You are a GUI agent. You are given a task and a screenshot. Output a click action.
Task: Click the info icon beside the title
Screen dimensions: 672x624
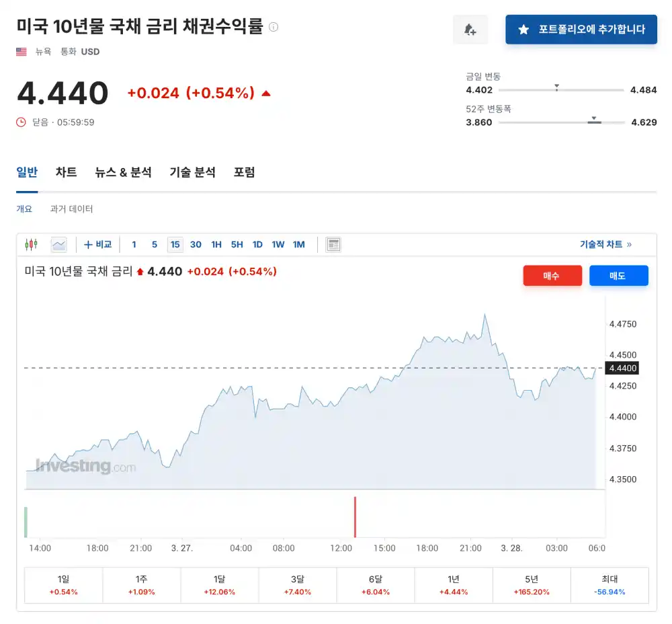pyautogui.click(x=273, y=28)
